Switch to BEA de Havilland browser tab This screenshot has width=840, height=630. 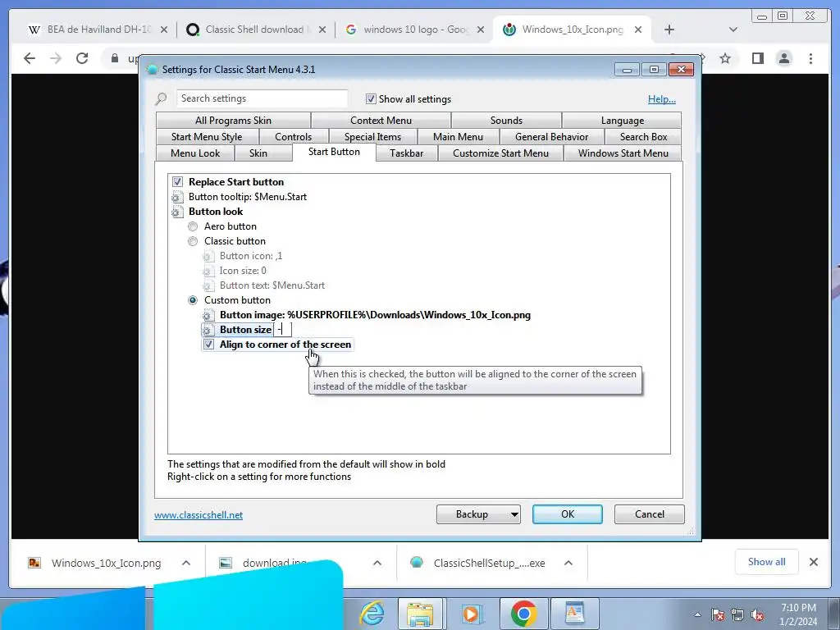click(97, 30)
